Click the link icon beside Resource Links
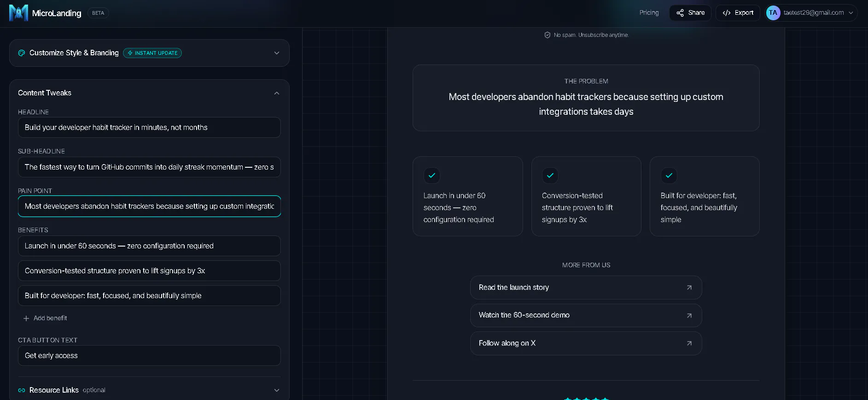Image resolution: width=868 pixels, height=400 pixels. (22, 390)
